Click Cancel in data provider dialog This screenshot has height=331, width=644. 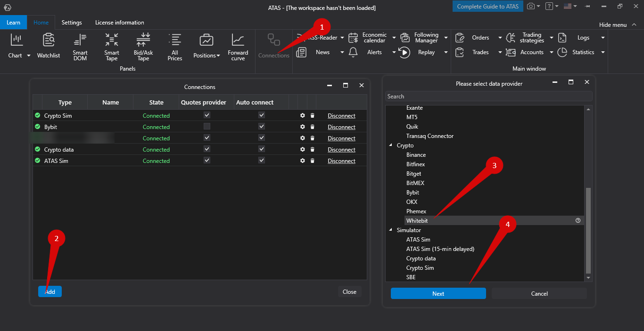pyautogui.click(x=539, y=293)
